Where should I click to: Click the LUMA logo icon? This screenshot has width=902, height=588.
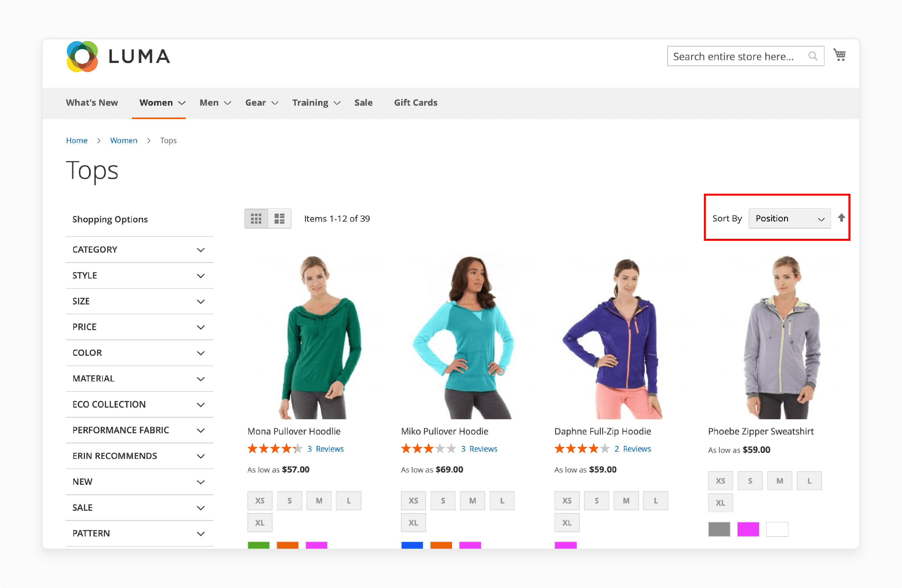coord(82,56)
